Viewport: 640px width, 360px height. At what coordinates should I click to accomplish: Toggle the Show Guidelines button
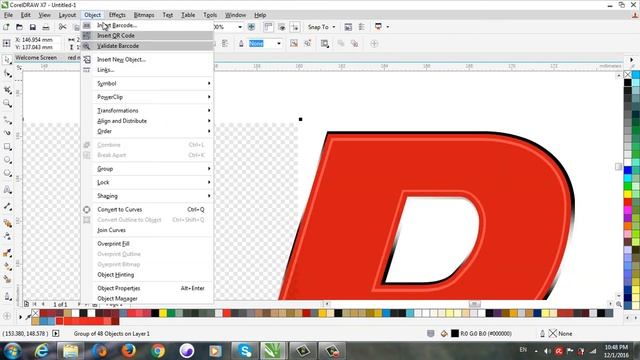click(x=295, y=27)
